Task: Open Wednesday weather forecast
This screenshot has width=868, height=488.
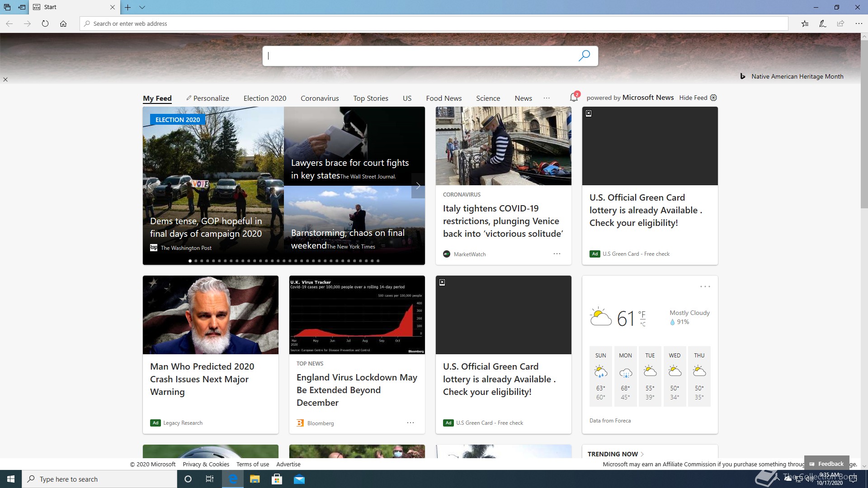Action: [x=675, y=376]
